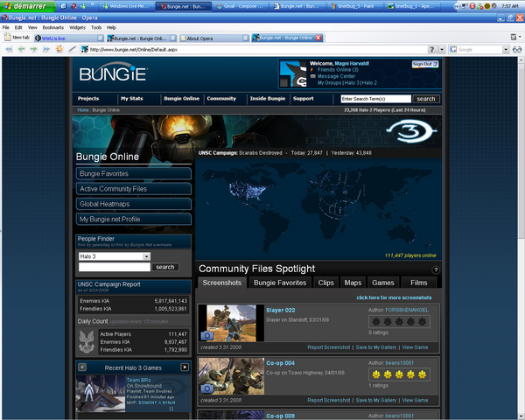Viewport: 525px width, 420px height.
Task: Click the Fast Forward navigation icon
Action: point(46,49)
